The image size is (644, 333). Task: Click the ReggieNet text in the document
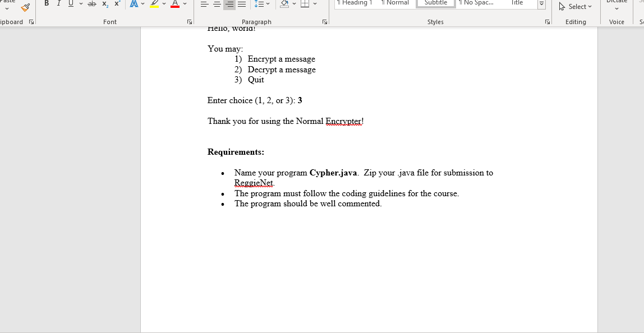coord(254,183)
